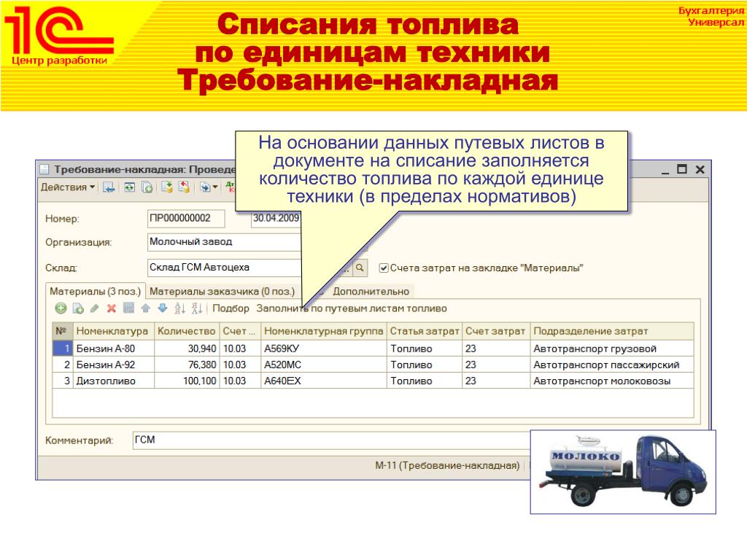Click the green add row icon
This screenshot has height=560, width=747.
(61, 308)
